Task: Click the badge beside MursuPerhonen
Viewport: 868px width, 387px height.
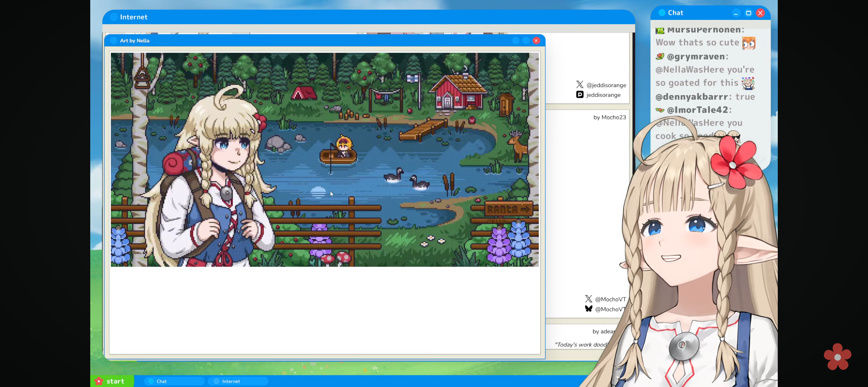Action: [x=660, y=30]
